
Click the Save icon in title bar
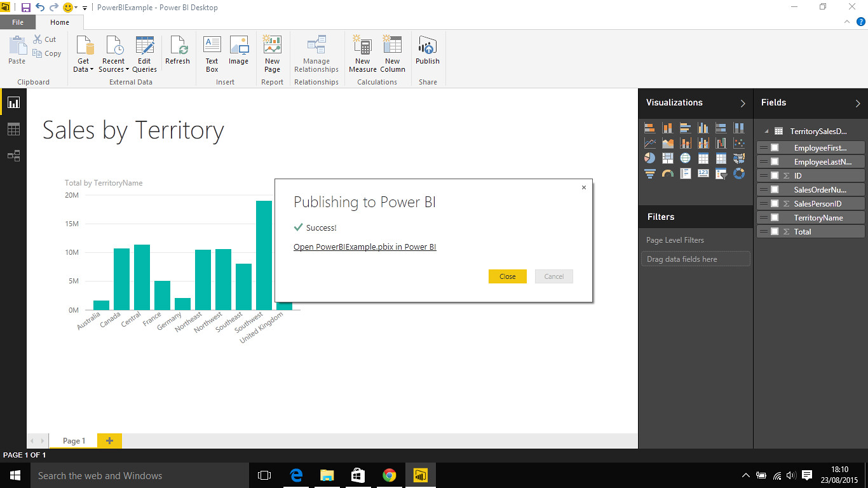(x=26, y=8)
